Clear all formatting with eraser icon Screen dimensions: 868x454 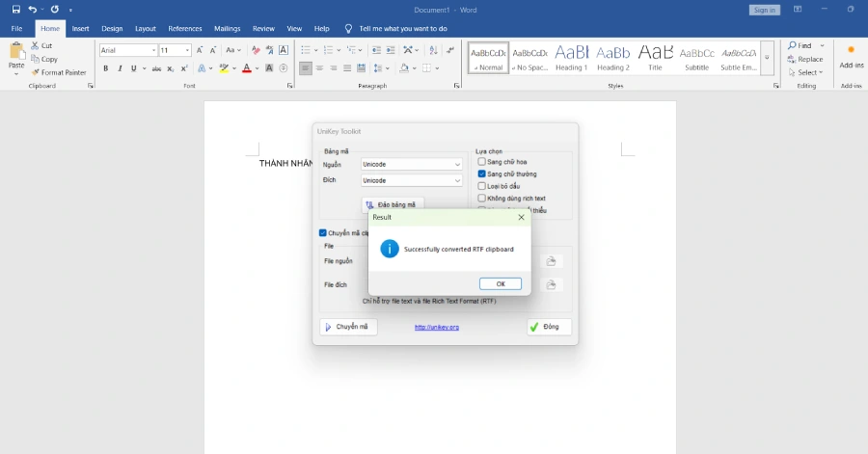pyautogui.click(x=256, y=50)
